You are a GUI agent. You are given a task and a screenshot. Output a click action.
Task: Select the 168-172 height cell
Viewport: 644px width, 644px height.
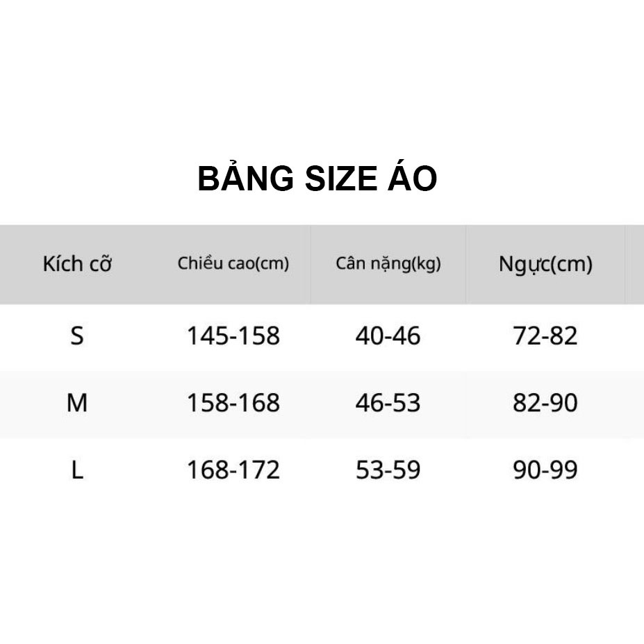pyautogui.click(x=233, y=470)
